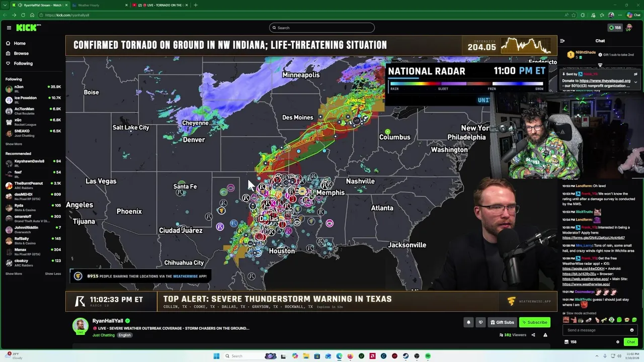
Task: Go to Home in Kick sidebar
Action: tap(20, 43)
